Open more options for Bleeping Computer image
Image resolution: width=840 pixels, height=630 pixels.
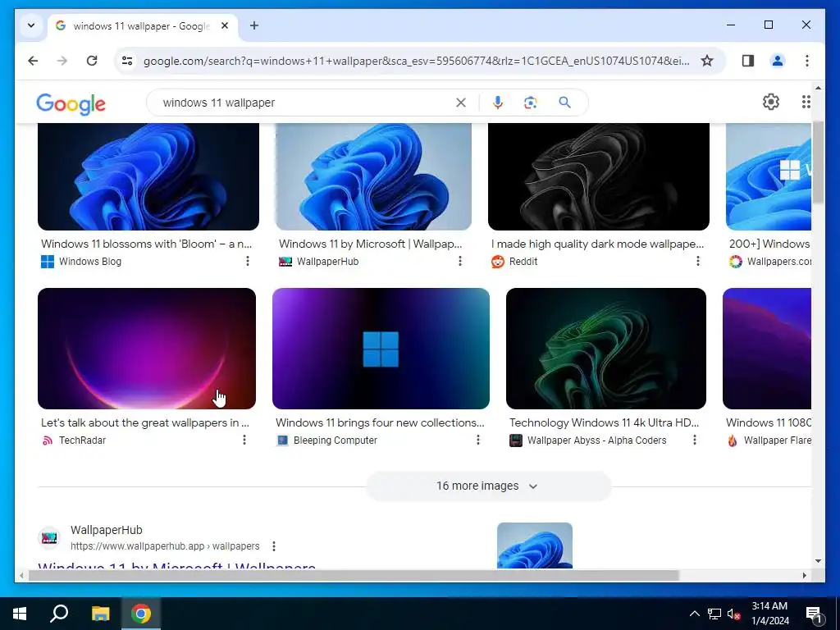478,440
